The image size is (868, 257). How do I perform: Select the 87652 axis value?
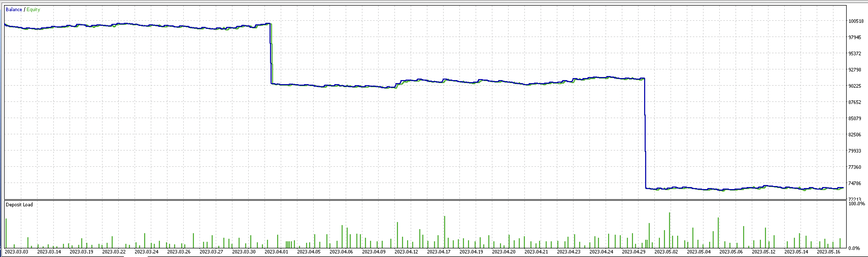point(855,102)
